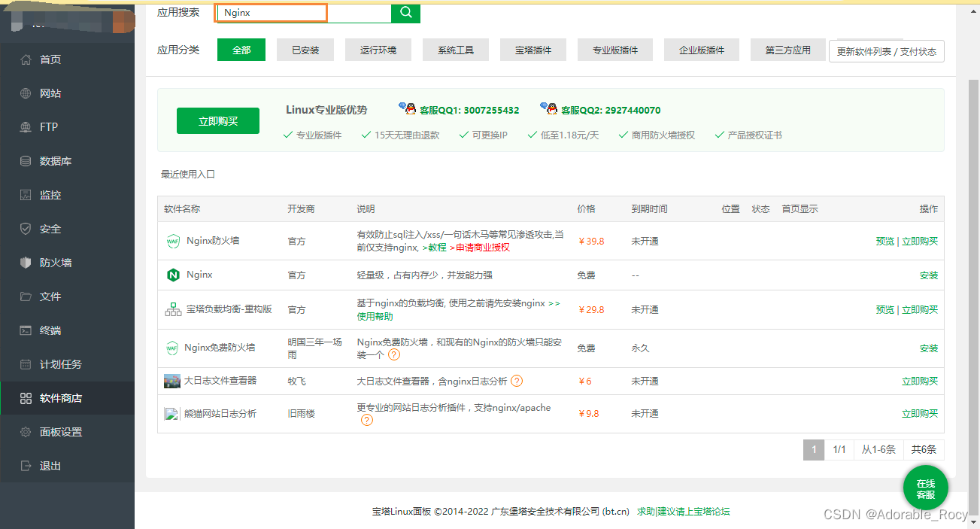Image resolution: width=980 pixels, height=529 pixels.
Task: Click the green Nginx hexagon logo icon
Action: tap(173, 275)
